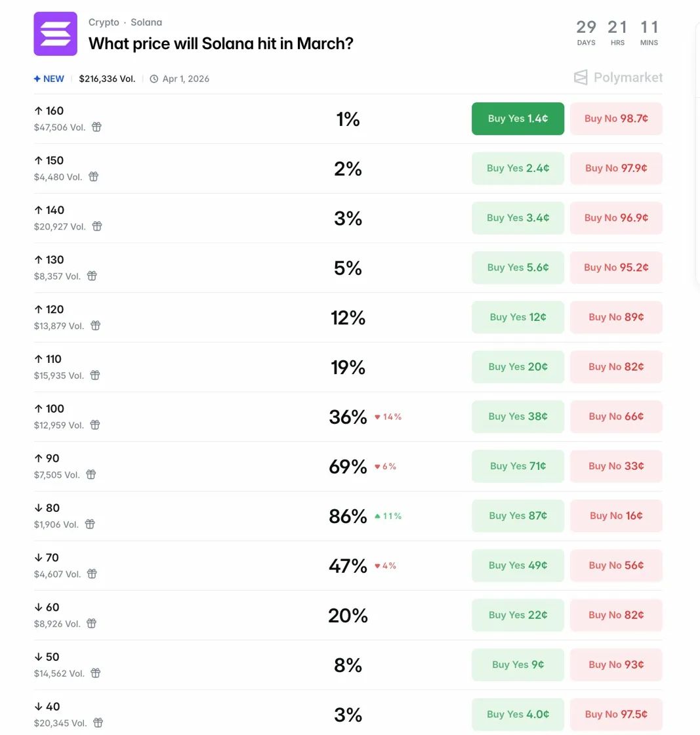Click the Polymarket logo watermark
The image size is (700, 735).
pyautogui.click(x=617, y=77)
